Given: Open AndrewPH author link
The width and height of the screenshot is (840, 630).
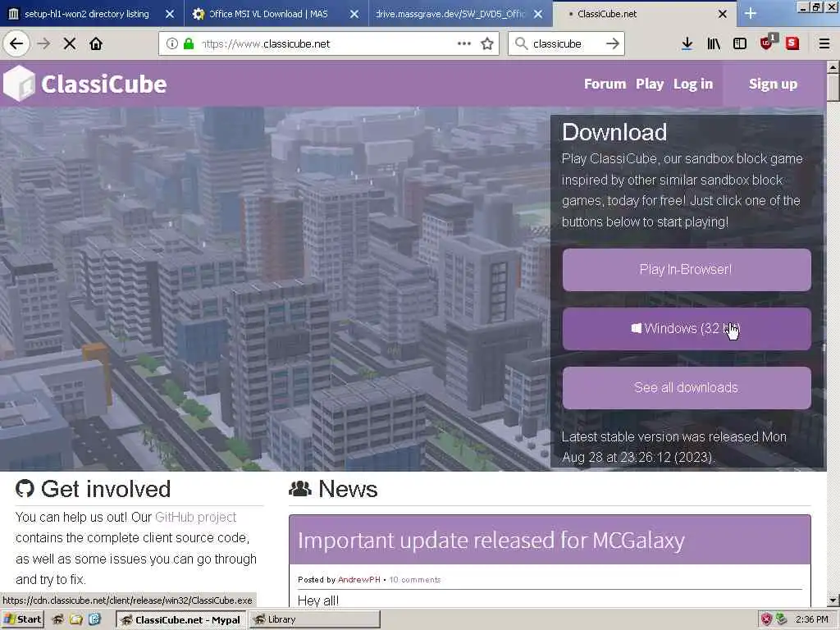Looking at the screenshot, I should click(x=359, y=580).
